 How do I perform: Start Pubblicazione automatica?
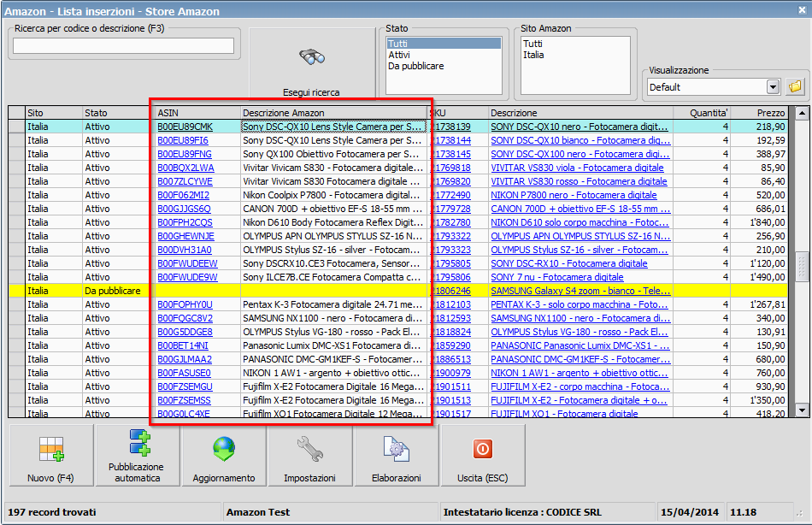point(138,455)
